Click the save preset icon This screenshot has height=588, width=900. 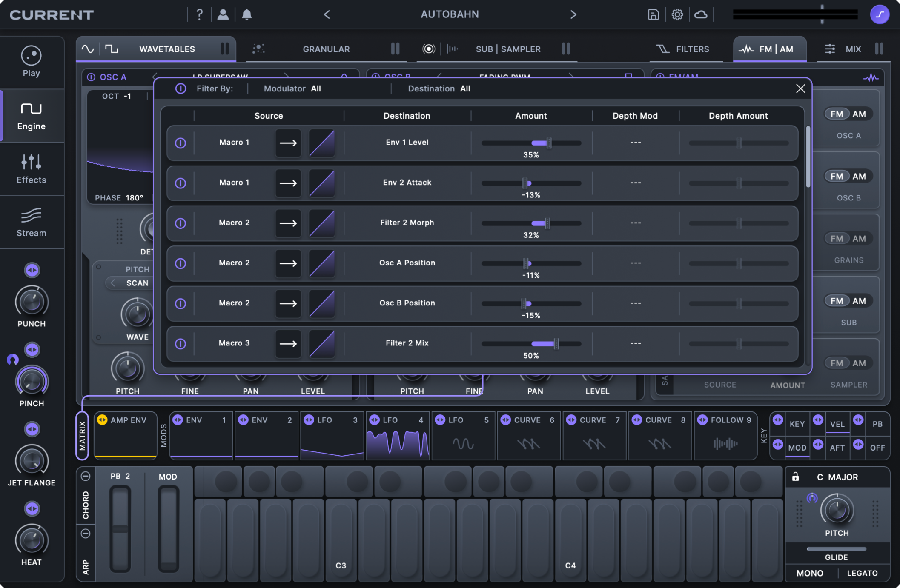[x=653, y=14]
